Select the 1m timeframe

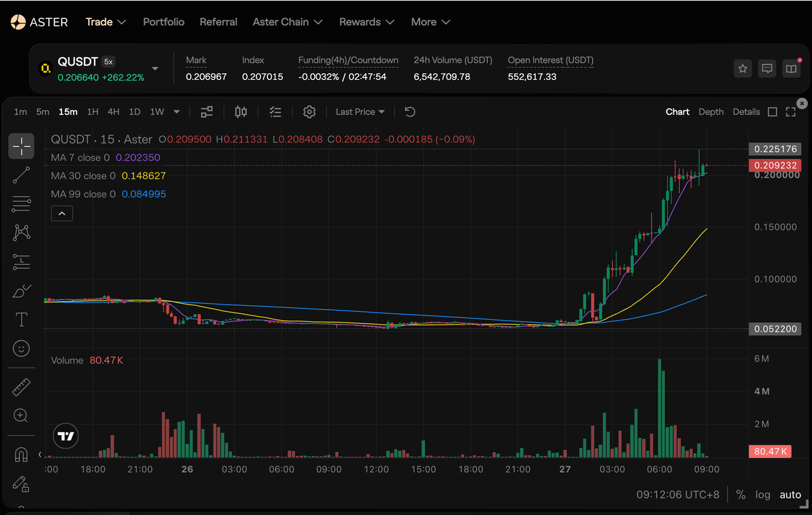tap(20, 112)
